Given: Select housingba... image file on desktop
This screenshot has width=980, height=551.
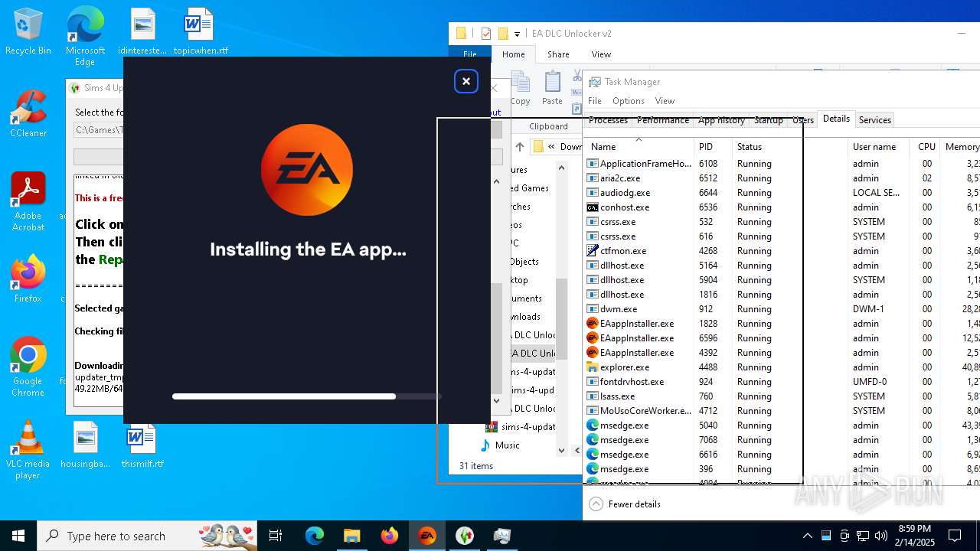Looking at the screenshot, I should point(86,445).
